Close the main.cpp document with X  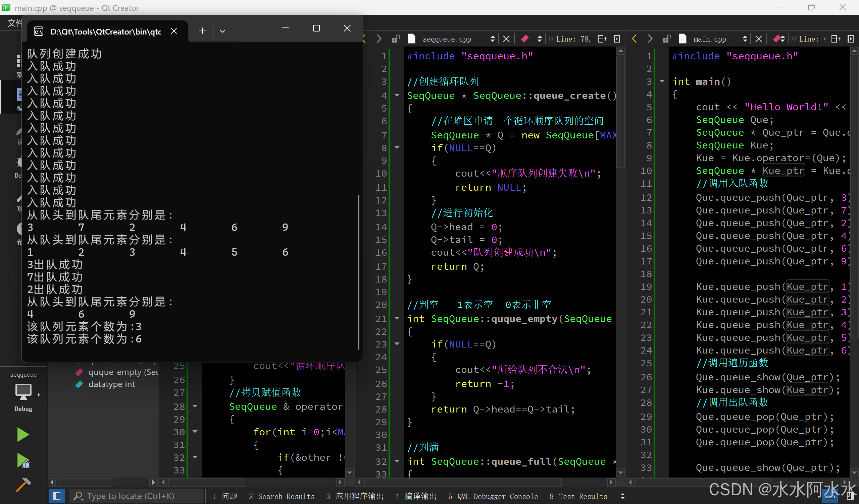758,39
